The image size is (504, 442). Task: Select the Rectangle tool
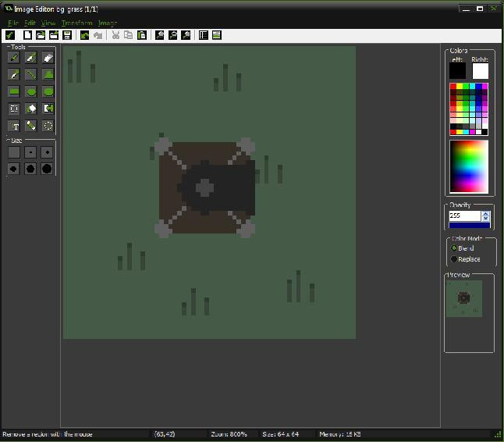pyautogui.click(x=14, y=91)
